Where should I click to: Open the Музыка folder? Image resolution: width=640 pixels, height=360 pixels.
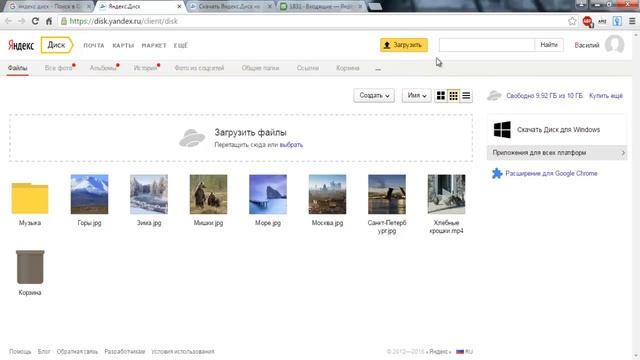(30, 198)
